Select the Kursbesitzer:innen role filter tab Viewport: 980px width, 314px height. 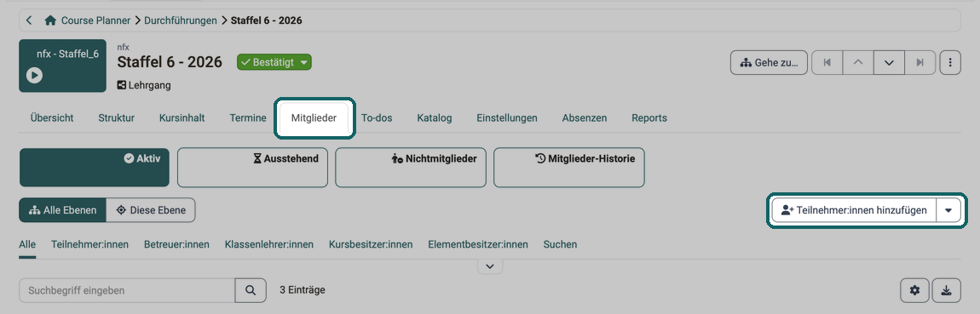tap(371, 245)
